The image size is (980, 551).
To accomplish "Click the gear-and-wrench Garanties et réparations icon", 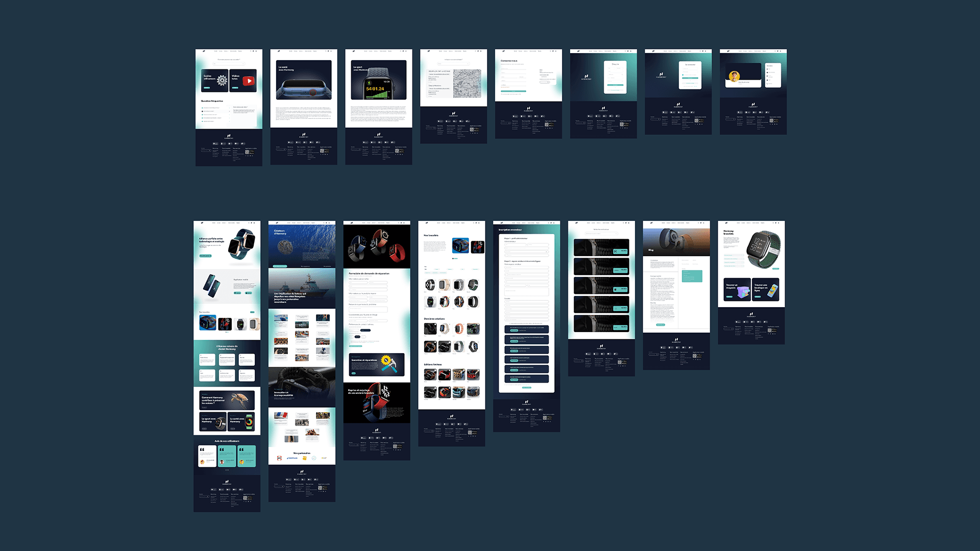I will (388, 363).
